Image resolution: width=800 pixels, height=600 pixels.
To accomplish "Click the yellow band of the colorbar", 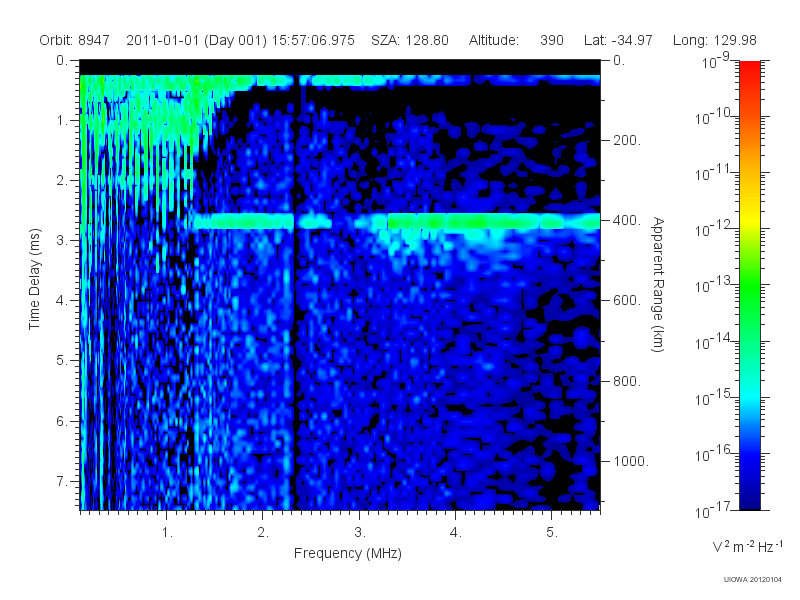I will (x=750, y=218).
